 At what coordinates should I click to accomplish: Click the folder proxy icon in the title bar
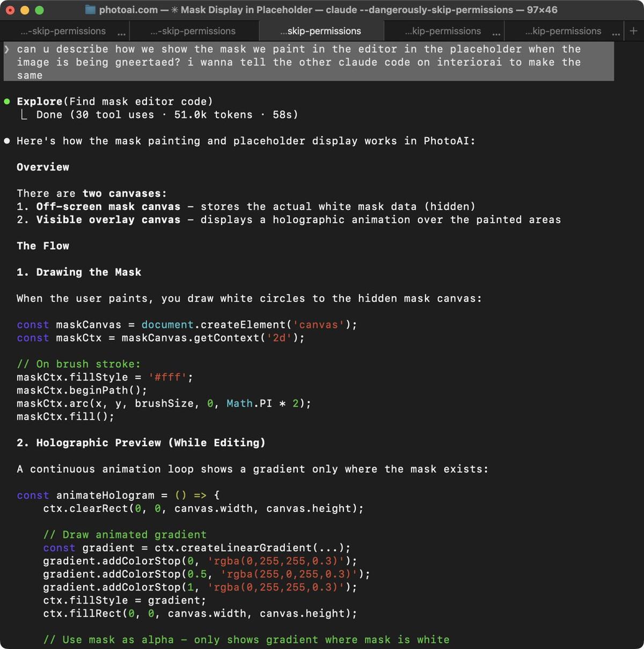point(90,9)
